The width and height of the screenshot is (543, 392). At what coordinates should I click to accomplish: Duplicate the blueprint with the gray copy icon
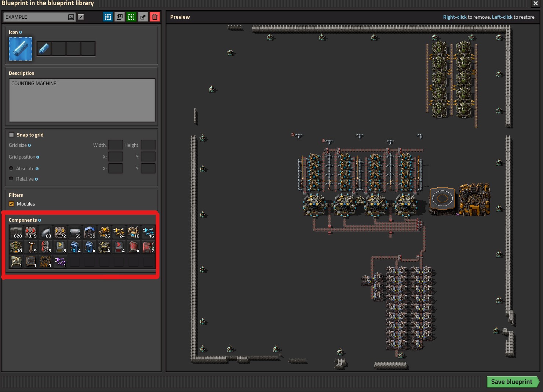click(119, 17)
